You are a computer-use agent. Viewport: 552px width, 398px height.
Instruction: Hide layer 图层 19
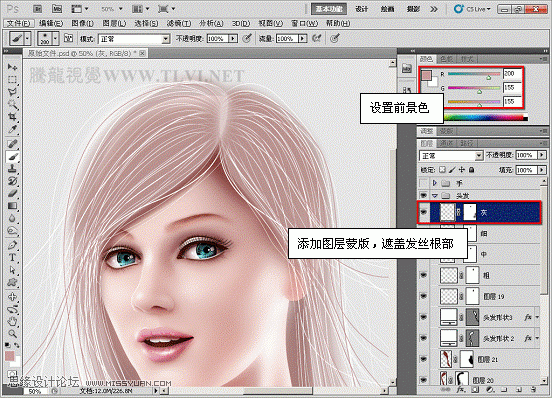pyautogui.click(x=424, y=296)
